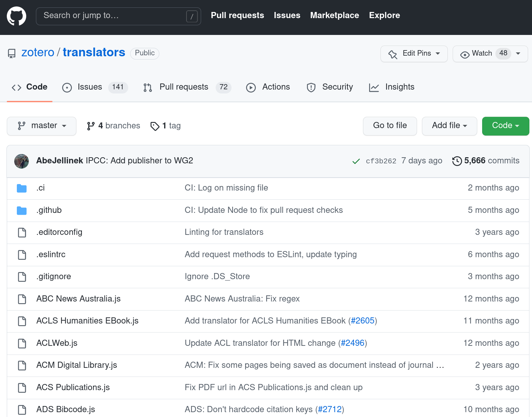Open the Add file dropdown
Screen dimensions: 532x417
click(449, 126)
